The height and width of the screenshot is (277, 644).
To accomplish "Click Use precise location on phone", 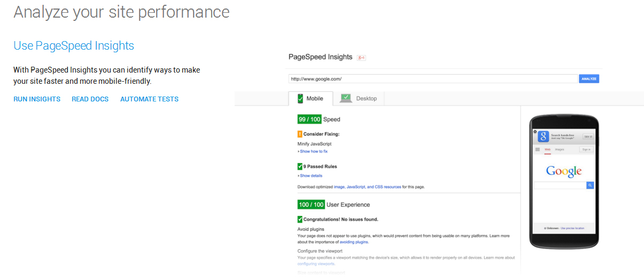I will coord(572,228).
